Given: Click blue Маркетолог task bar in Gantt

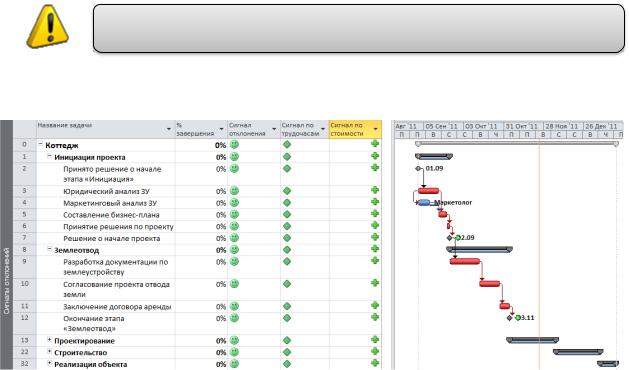Looking at the screenshot, I should point(424,203).
